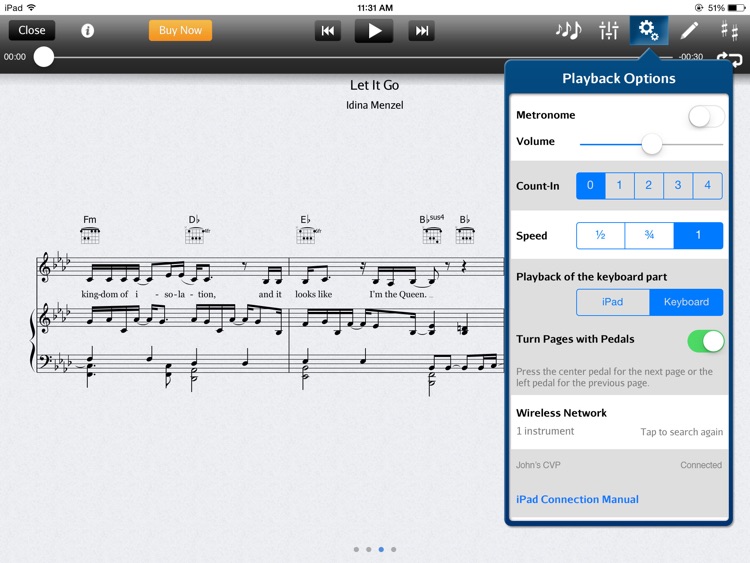Set Count-In to 2
This screenshot has height=563, width=750.
pyautogui.click(x=649, y=186)
